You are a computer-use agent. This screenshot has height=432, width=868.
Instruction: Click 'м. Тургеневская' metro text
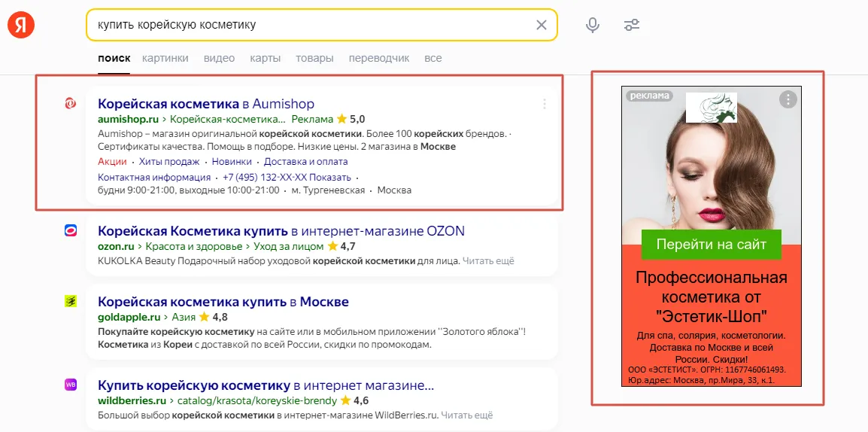coord(328,190)
